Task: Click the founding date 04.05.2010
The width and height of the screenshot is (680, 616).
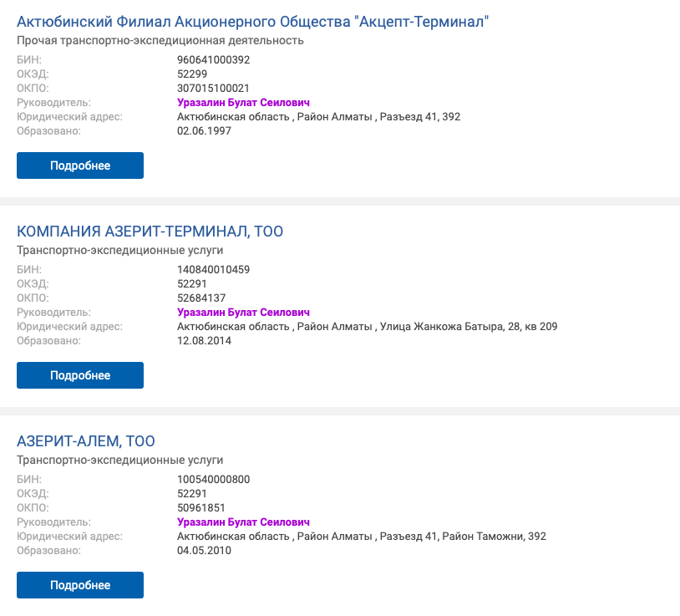Action: pos(204,551)
